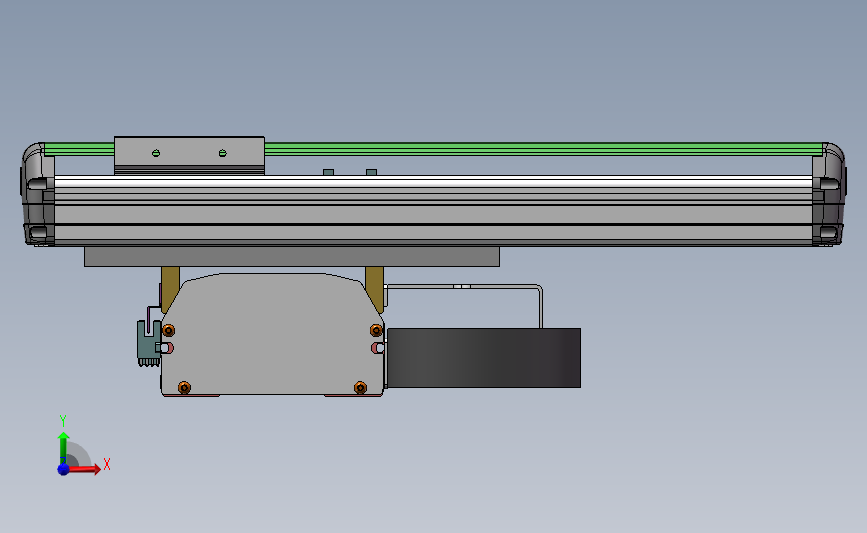The height and width of the screenshot is (533, 867).
Task: Click the "Y" axis label
Action: [63, 421]
